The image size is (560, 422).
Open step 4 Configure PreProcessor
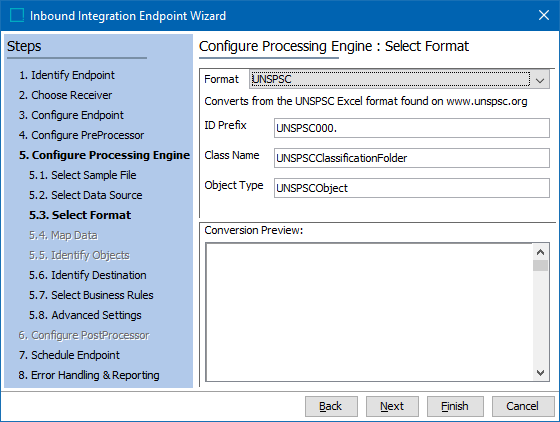click(x=81, y=135)
